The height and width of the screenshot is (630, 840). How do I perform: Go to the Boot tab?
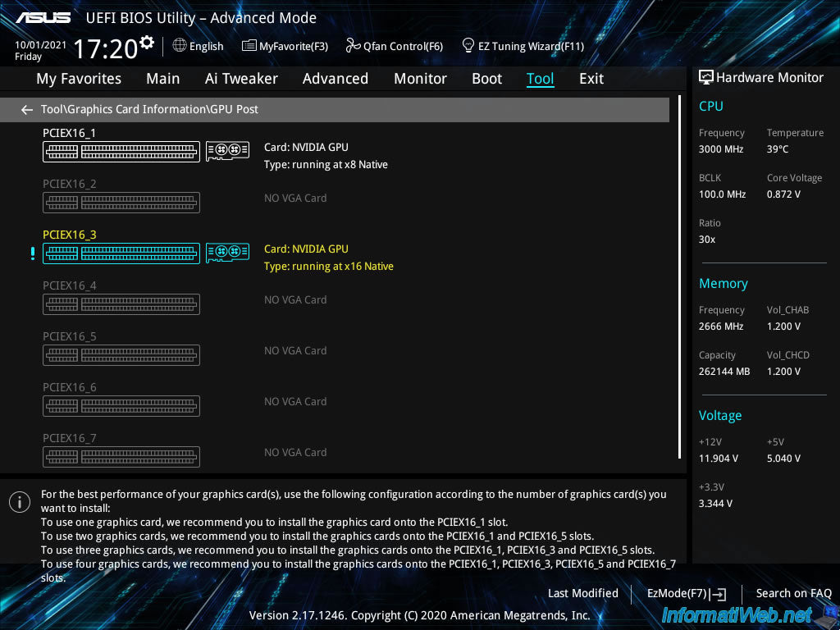coord(486,79)
